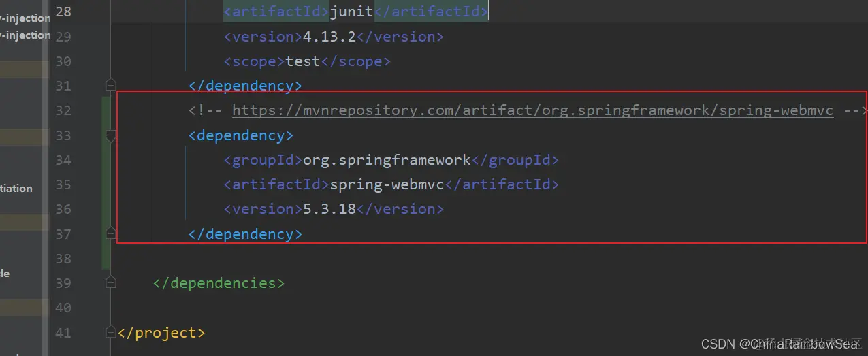Collapse the project fold marker at line 41
Viewport: 868px width, 356px height.
tap(111, 332)
